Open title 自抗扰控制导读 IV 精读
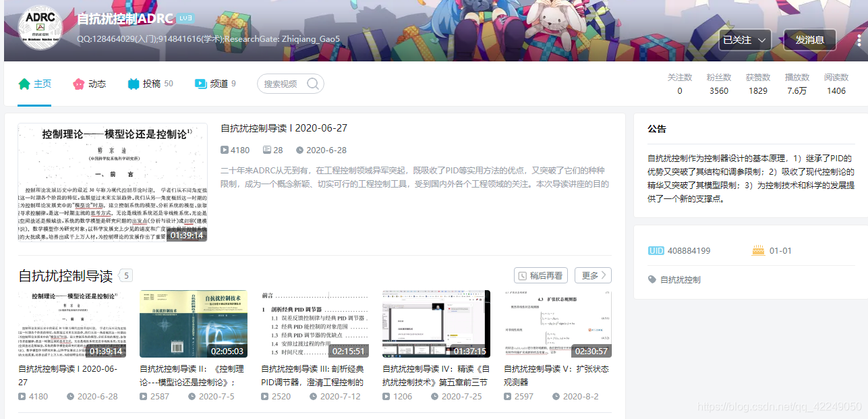 436,376
